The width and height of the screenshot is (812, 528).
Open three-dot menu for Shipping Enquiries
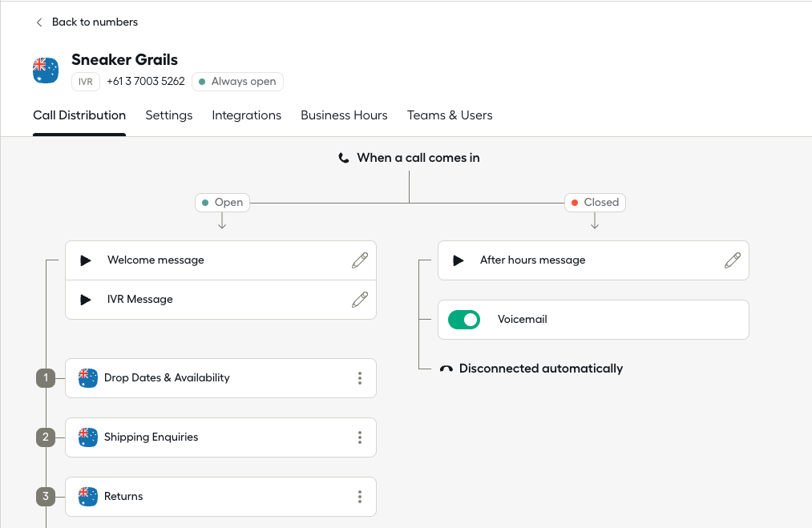[360, 437]
